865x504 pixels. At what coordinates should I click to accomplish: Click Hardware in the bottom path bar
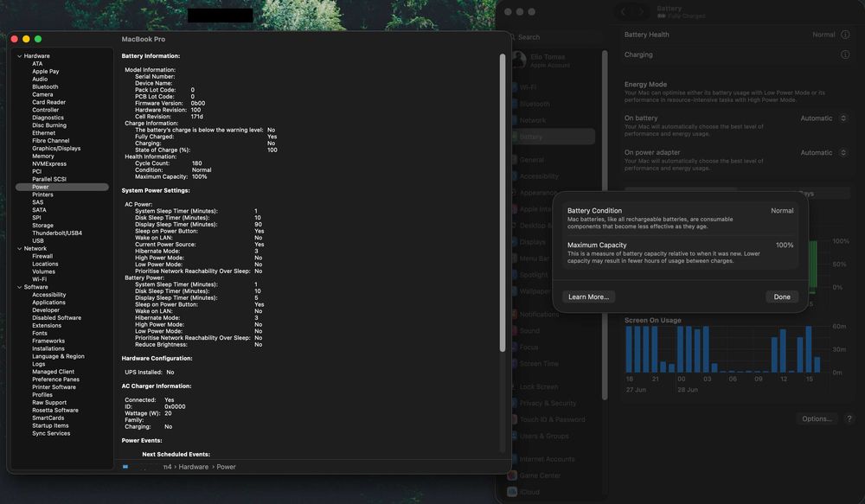(x=193, y=467)
